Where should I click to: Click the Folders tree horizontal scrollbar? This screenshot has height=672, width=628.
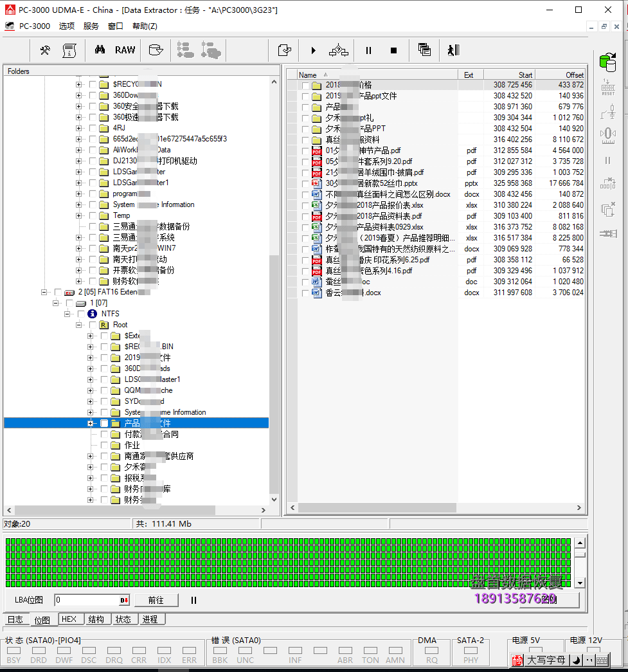135,510
